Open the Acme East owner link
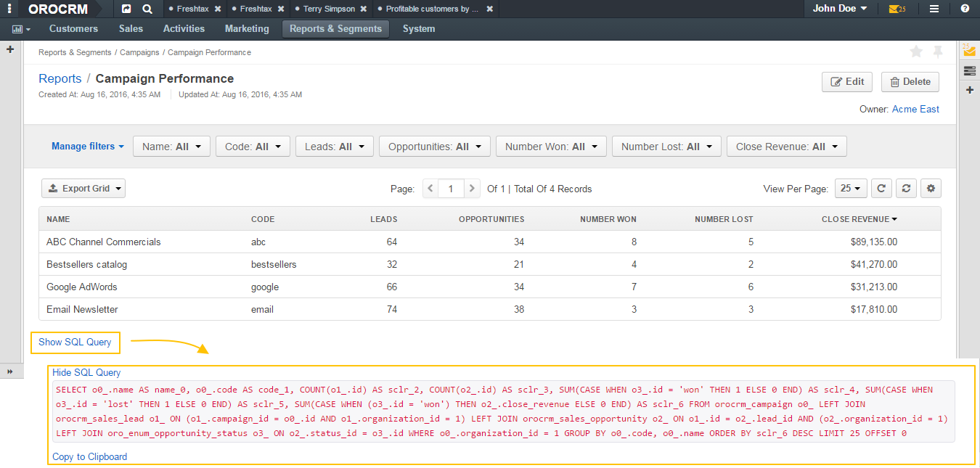The height and width of the screenshot is (468, 980). coord(915,109)
